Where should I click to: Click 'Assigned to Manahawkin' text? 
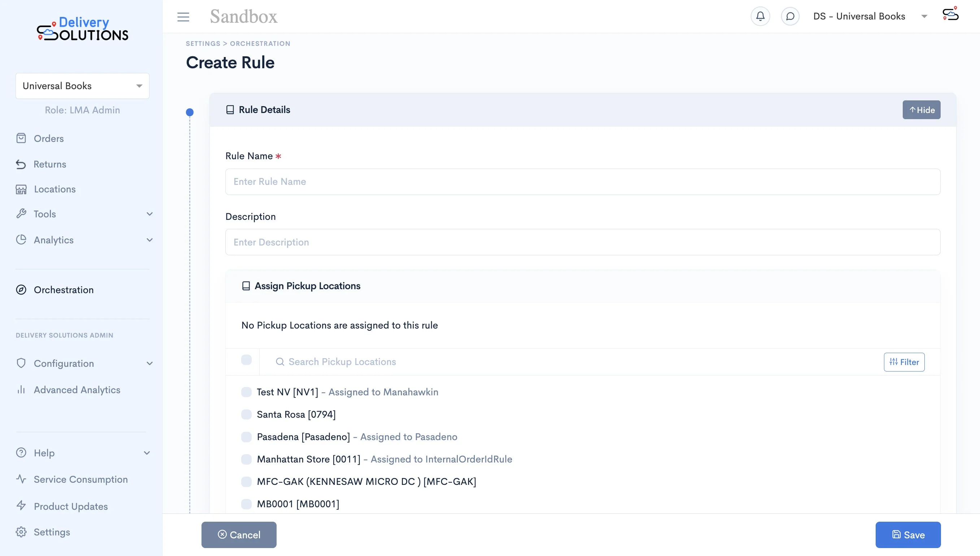(383, 392)
